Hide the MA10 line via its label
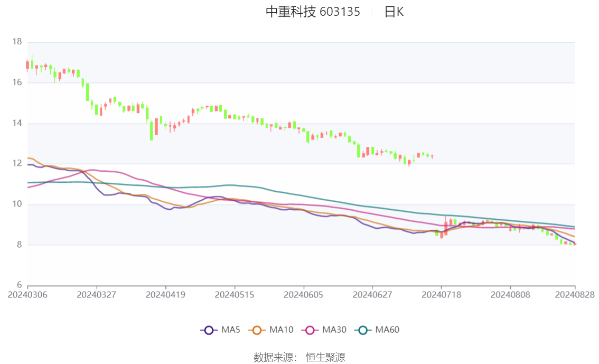599x364 pixels. [281, 330]
